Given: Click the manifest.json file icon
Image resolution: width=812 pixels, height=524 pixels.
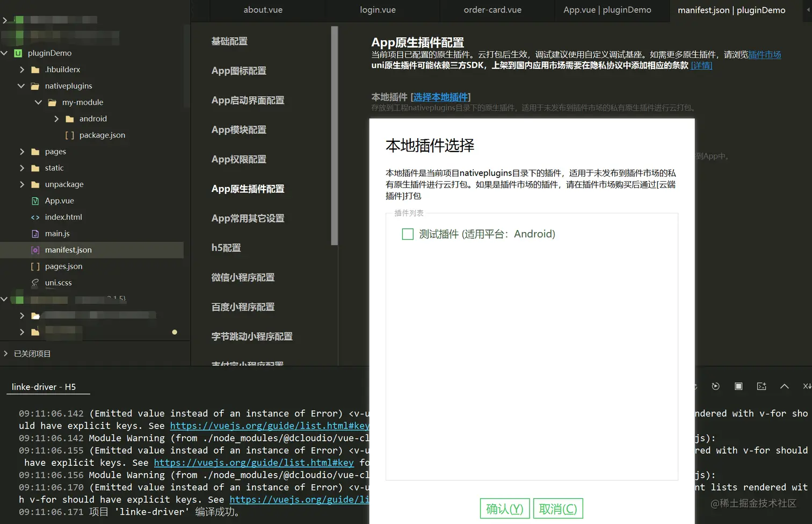Looking at the screenshot, I should point(35,250).
